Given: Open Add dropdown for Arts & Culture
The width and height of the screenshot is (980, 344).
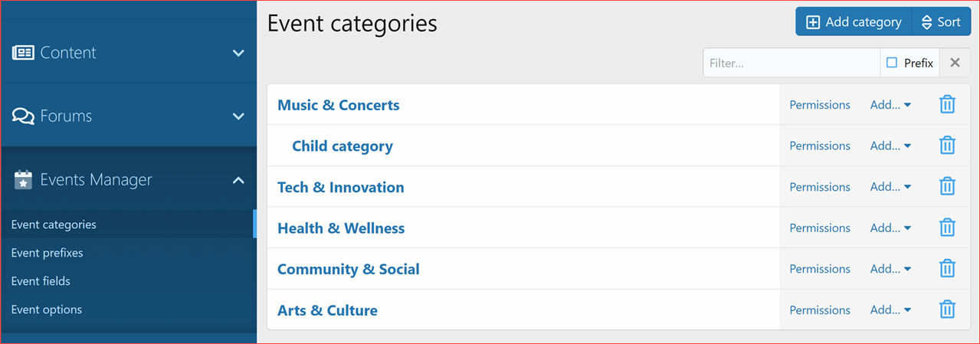Looking at the screenshot, I should coord(890,310).
